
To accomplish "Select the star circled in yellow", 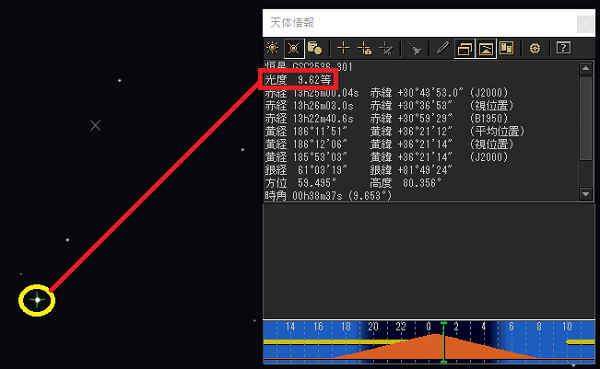I will point(37,300).
